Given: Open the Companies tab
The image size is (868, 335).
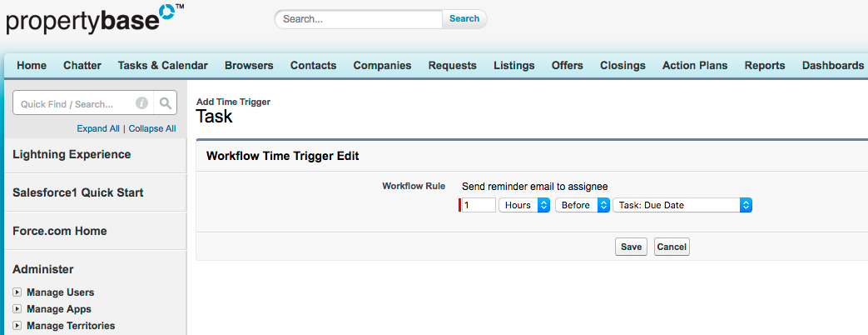Looking at the screenshot, I should (x=383, y=66).
